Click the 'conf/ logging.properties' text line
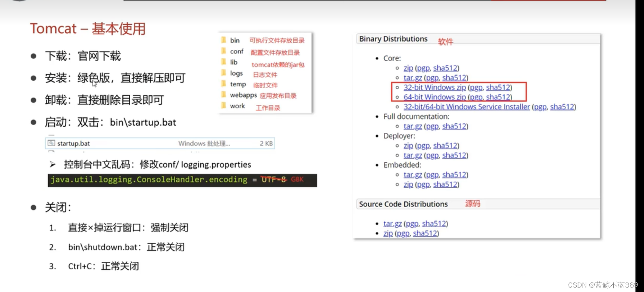Screen dimensions: 644x292 158,165
